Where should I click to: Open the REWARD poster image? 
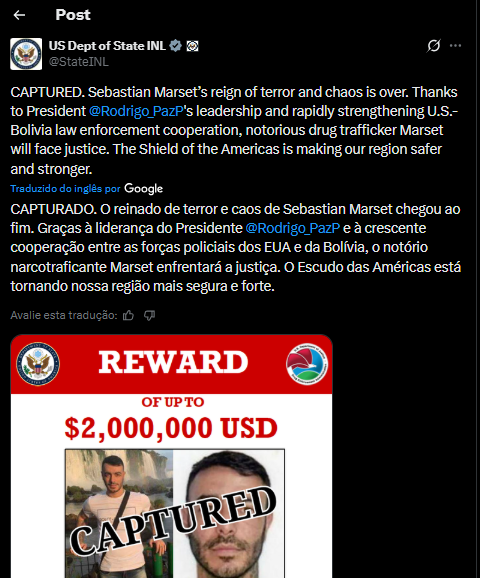171,456
